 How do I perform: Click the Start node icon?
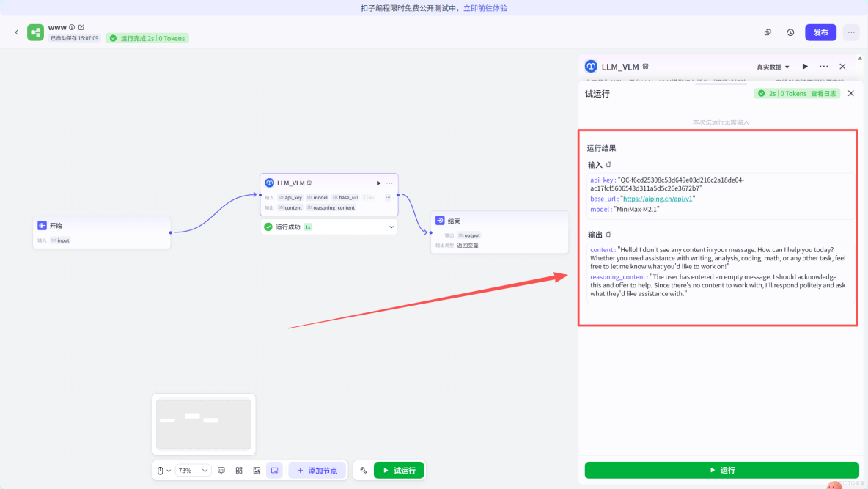[x=42, y=225]
